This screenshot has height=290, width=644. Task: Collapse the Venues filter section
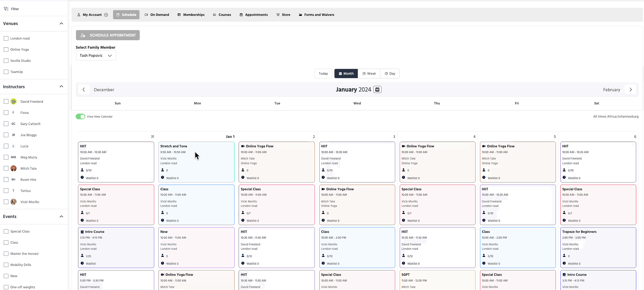(x=61, y=24)
